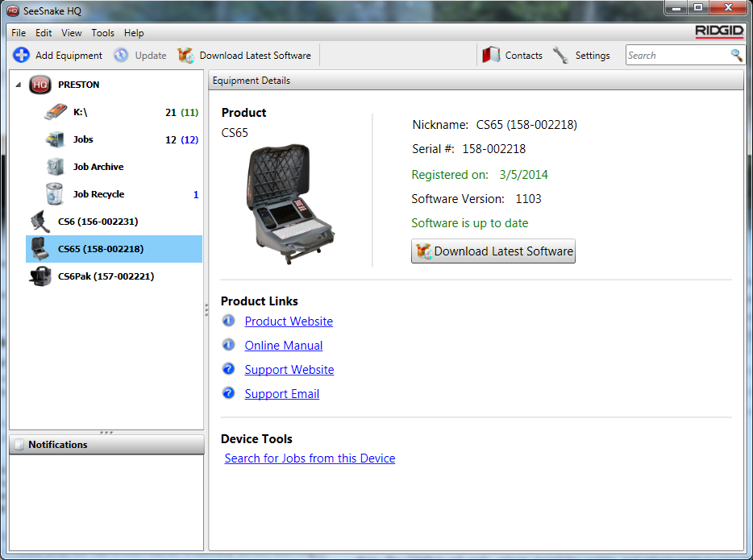
Task: Maximize the SeeSnake HQ window
Action: [698, 8]
